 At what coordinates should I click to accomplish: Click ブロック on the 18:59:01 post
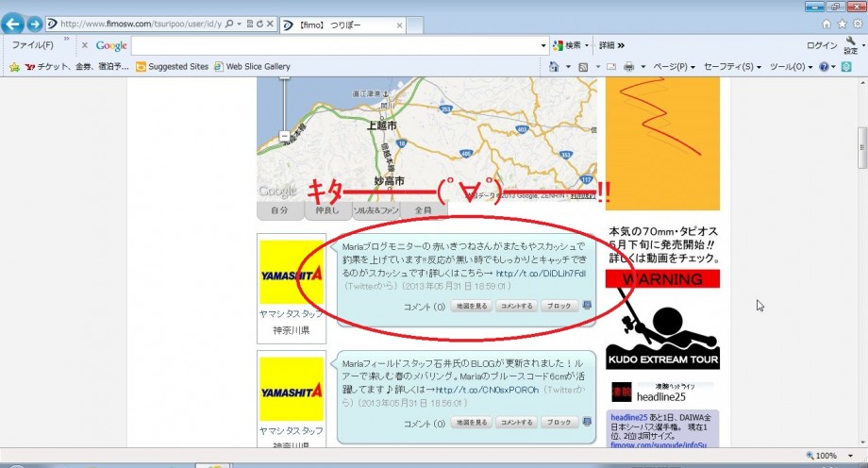559,306
